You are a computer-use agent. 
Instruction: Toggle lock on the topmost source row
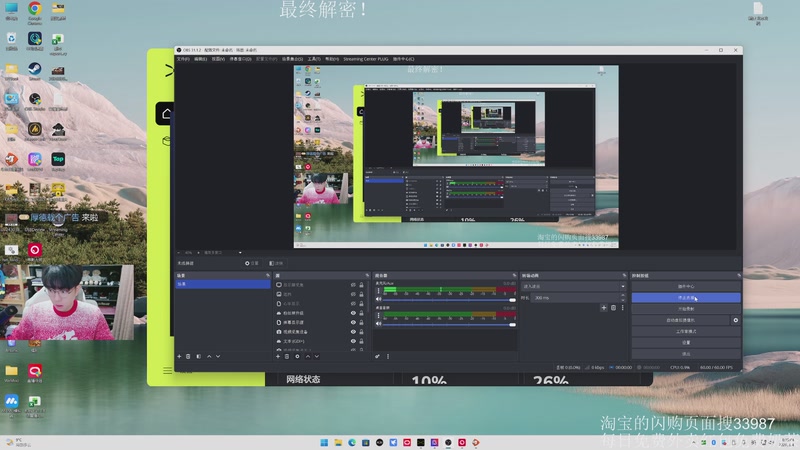coord(361,285)
